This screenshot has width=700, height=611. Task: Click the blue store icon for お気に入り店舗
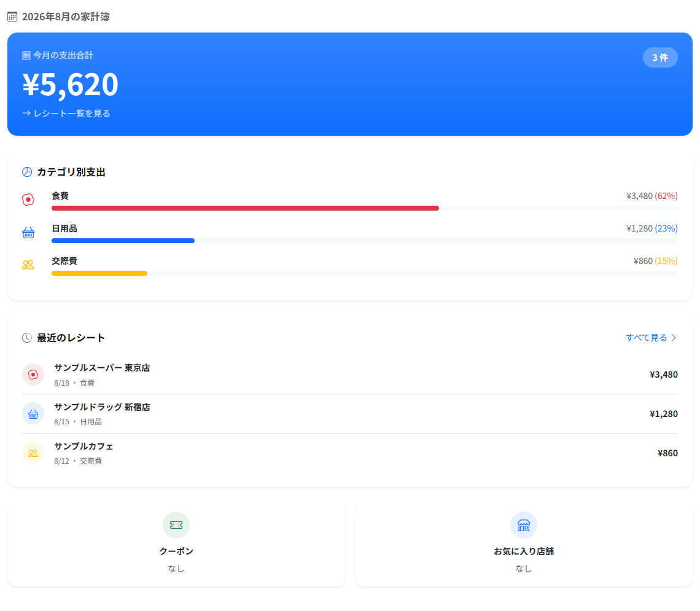click(x=524, y=525)
